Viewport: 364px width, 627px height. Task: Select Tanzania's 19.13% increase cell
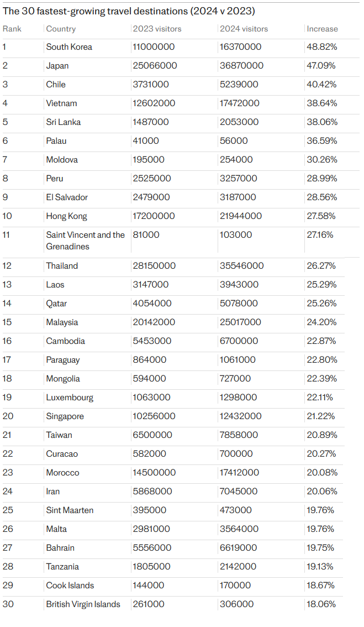click(x=321, y=567)
